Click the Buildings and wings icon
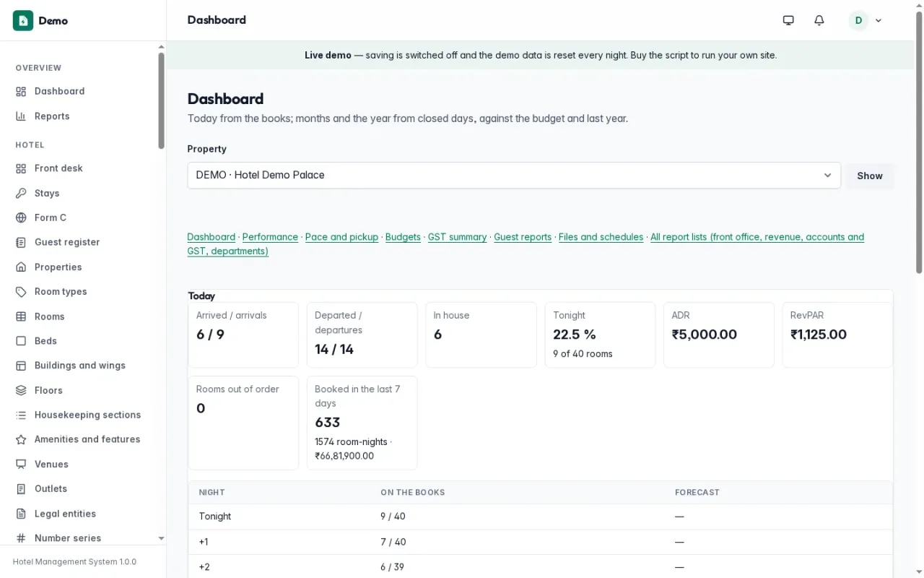 (21, 366)
